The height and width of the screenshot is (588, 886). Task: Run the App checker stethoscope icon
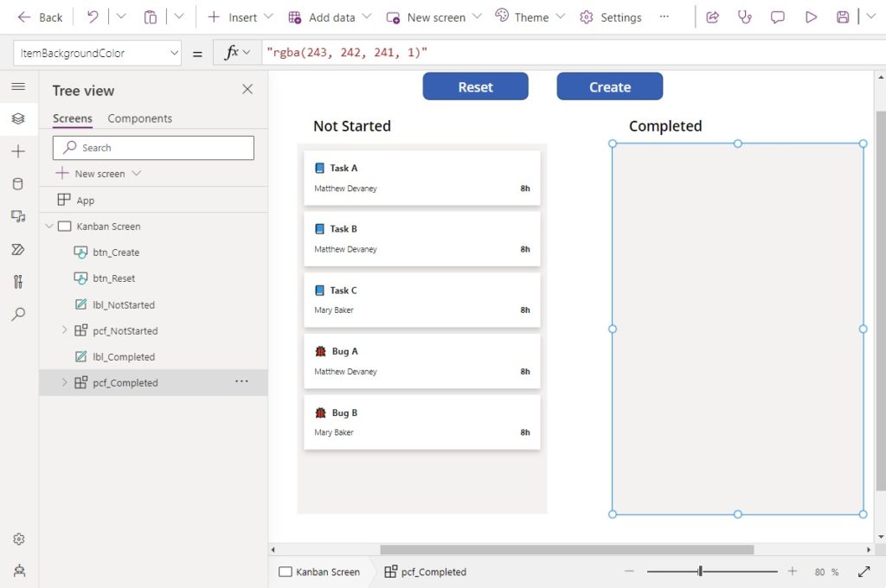(745, 16)
